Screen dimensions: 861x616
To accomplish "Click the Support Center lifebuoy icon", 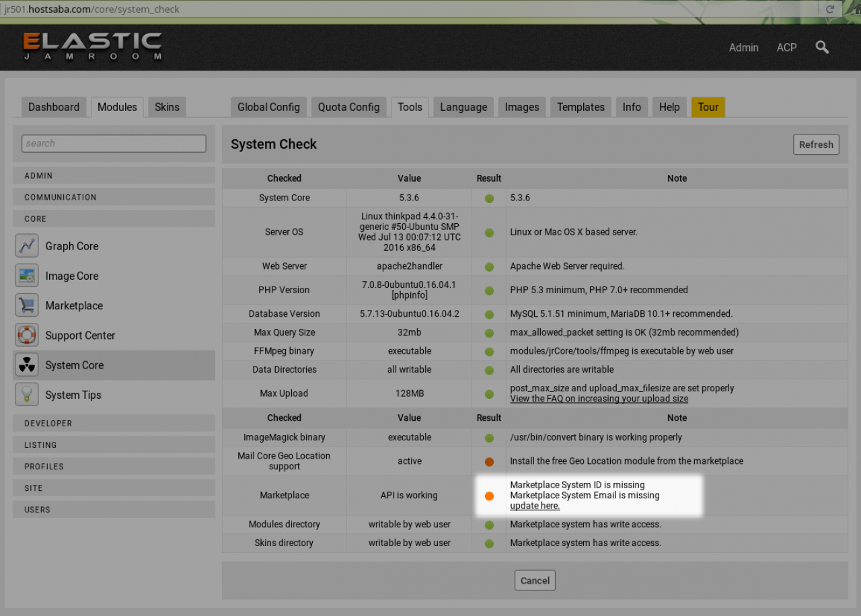I will click(27, 335).
